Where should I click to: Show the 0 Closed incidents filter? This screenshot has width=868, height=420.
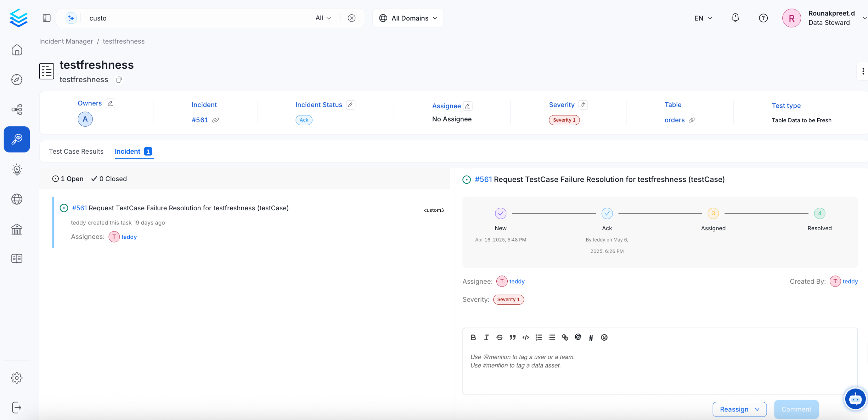click(109, 179)
